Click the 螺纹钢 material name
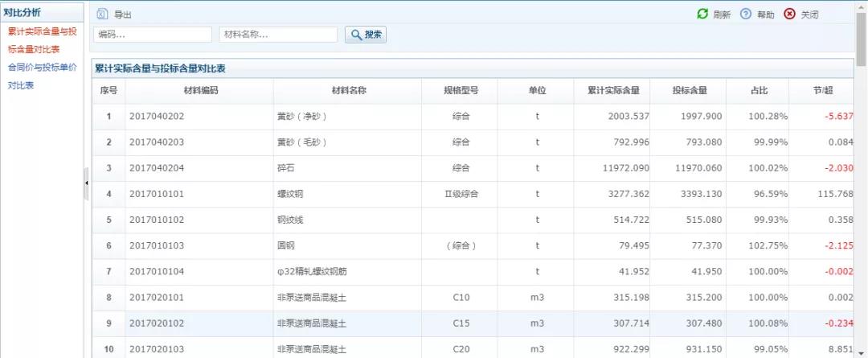This screenshot has width=868, height=358. pos(290,194)
